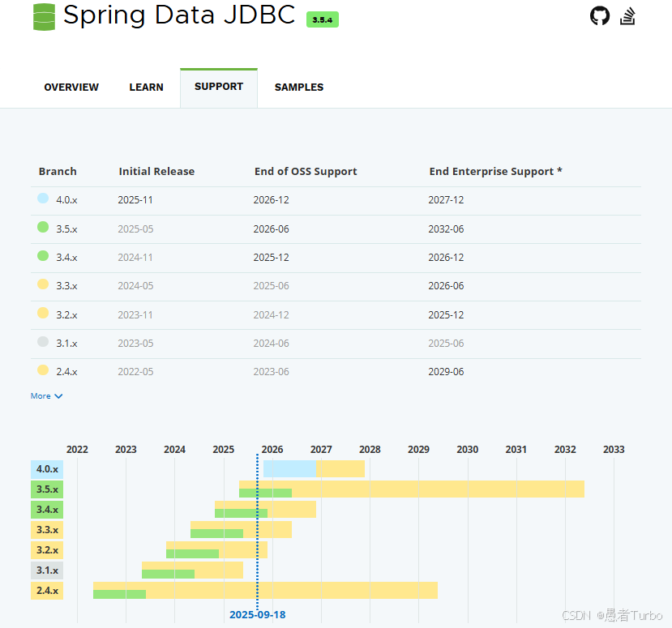Click the yellow dot beside branch 2.4.x
Image resolution: width=672 pixels, height=628 pixels.
tap(42, 370)
